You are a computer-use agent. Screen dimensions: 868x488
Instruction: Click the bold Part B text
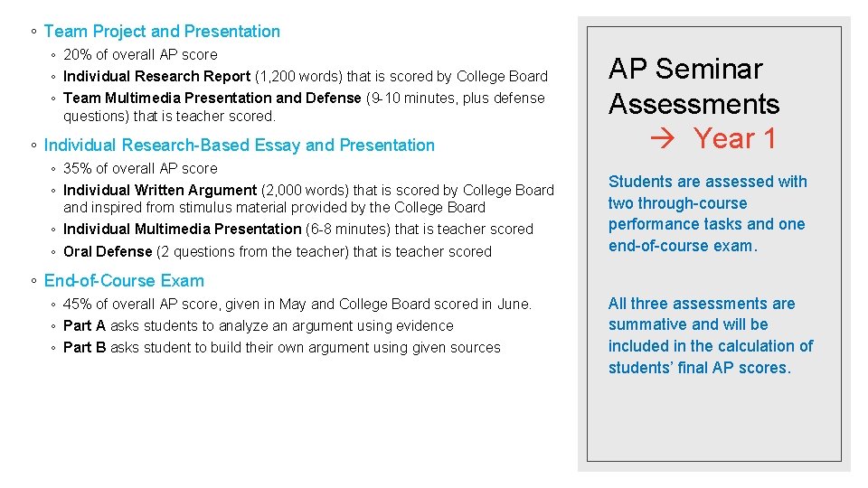(x=84, y=348)
